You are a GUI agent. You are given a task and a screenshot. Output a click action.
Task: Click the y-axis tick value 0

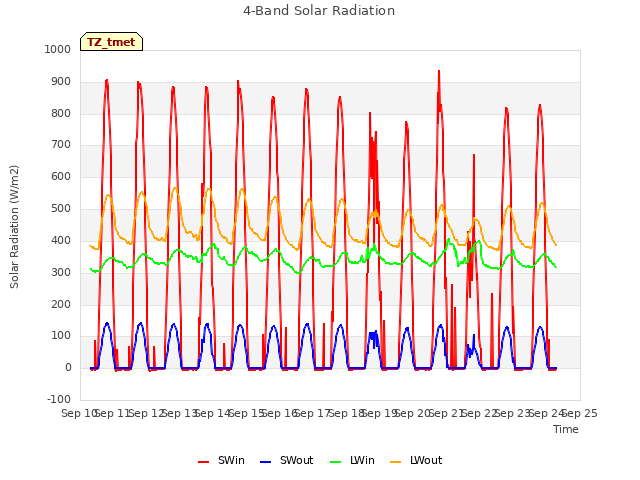coord(68,367)
